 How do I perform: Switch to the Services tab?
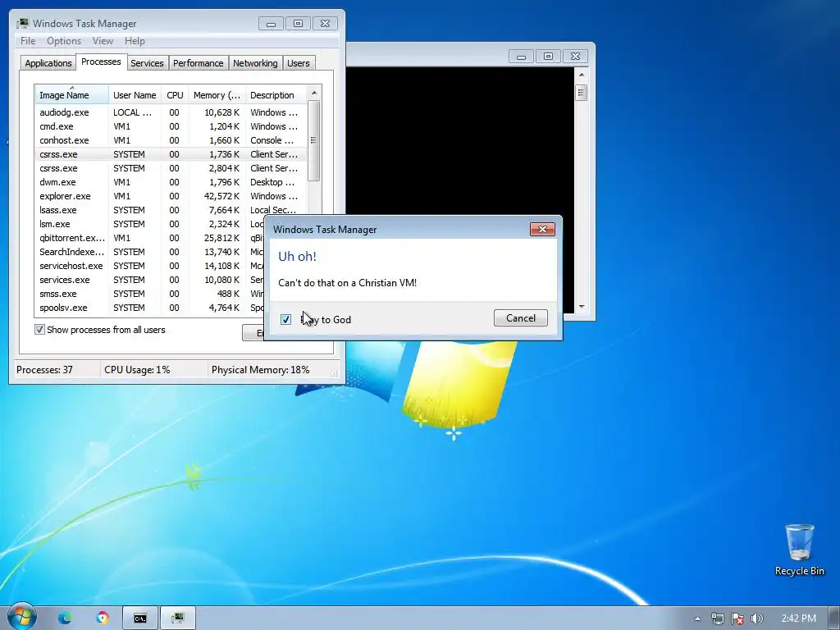point(147,63)
